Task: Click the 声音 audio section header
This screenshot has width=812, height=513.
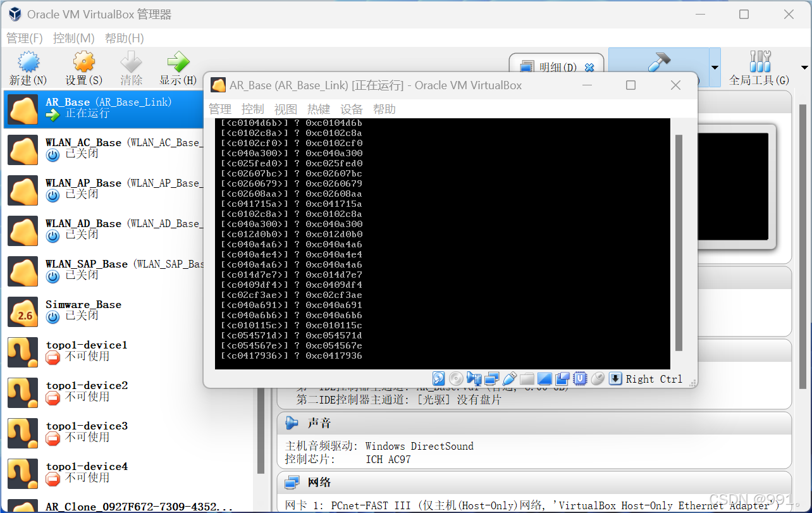Action: pos(534,423)
